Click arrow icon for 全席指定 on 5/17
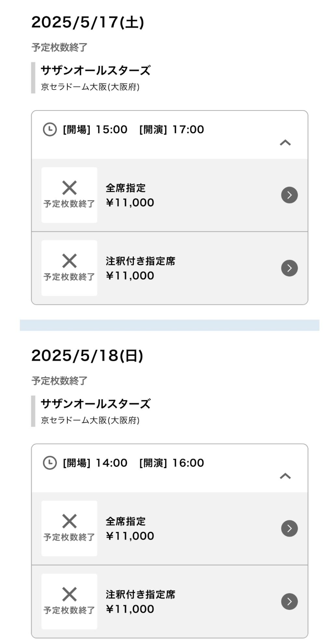Viewport: 333px width, 644px height. [x=289, y=195]
